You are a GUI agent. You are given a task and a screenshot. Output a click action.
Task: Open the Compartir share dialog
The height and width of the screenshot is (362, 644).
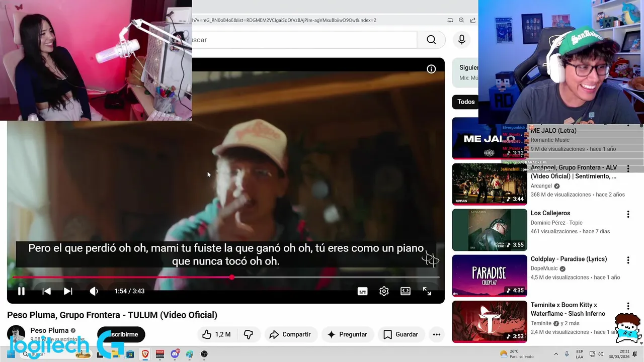[x=290, y=334]
